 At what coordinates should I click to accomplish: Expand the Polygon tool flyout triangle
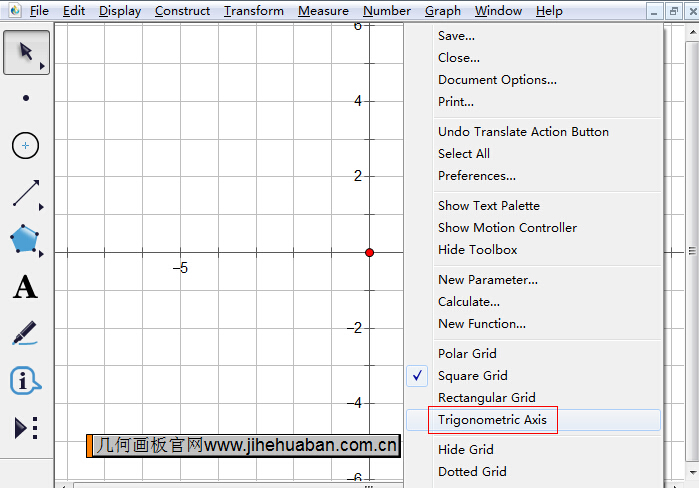(x=41, y=254)
